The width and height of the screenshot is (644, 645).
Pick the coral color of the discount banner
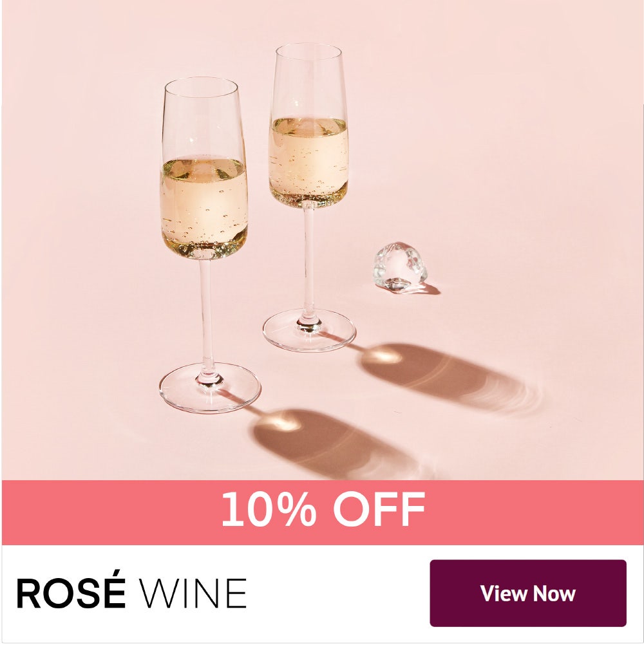tap(103, 512)
